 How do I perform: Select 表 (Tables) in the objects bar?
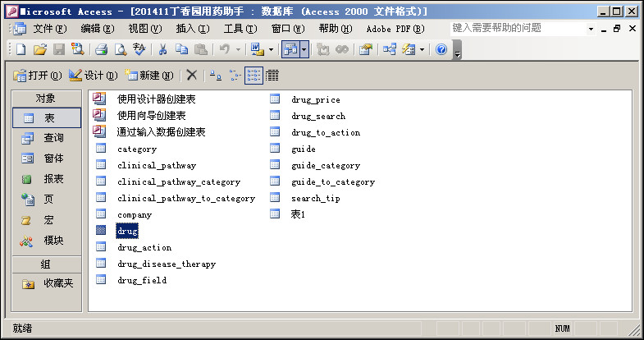click(47, 118)
